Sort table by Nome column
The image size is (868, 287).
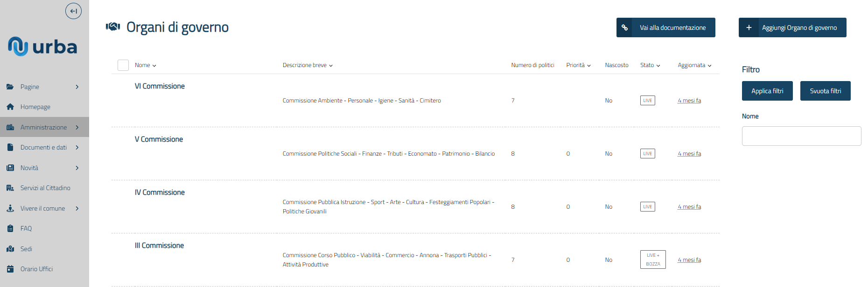(x=145, y=65)
